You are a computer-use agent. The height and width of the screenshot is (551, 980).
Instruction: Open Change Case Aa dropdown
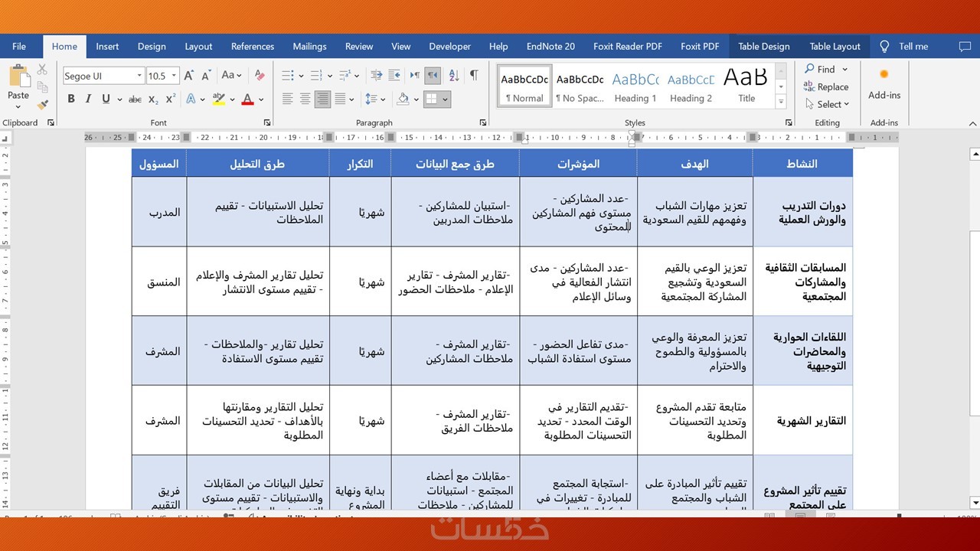coord(231,76)
